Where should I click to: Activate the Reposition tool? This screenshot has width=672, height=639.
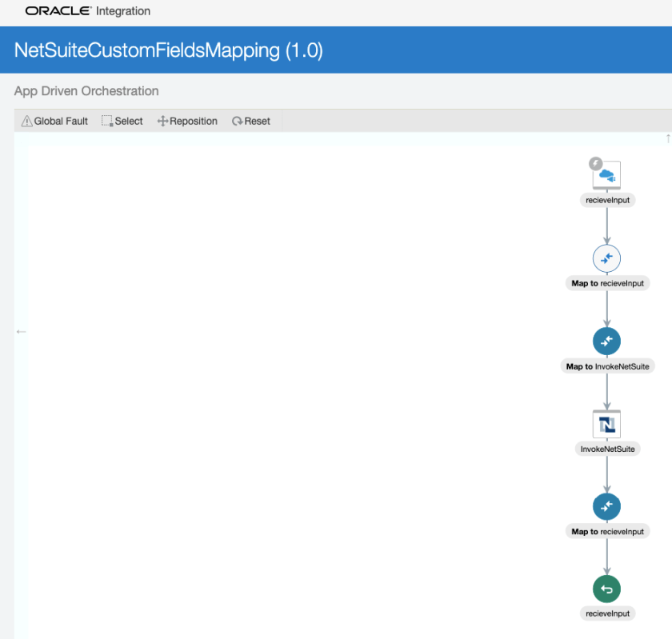pyautogui.click(x=187, y=122)
